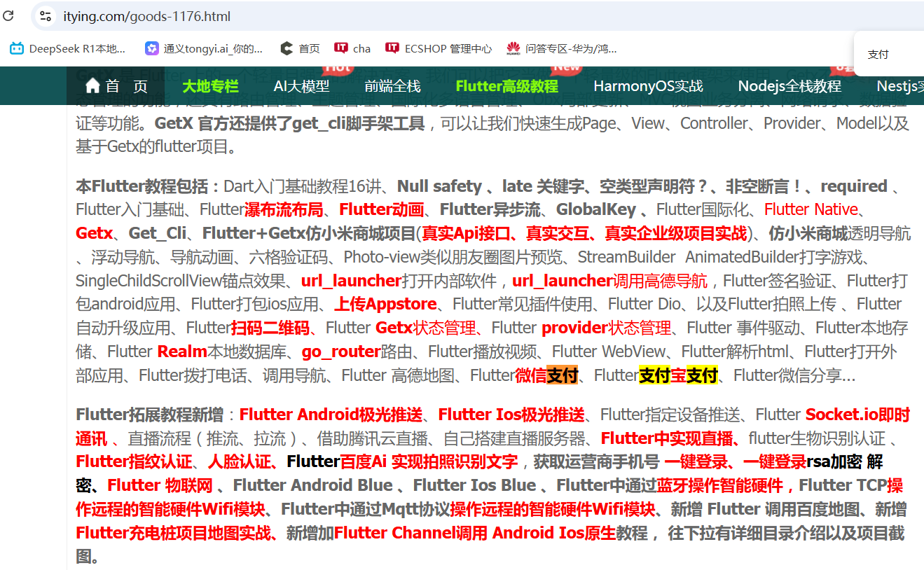Click the red text Flutter Channel调用 Android Ios原生
The width and height of the screenshot is (924, 570).
[x=475, y=533]
